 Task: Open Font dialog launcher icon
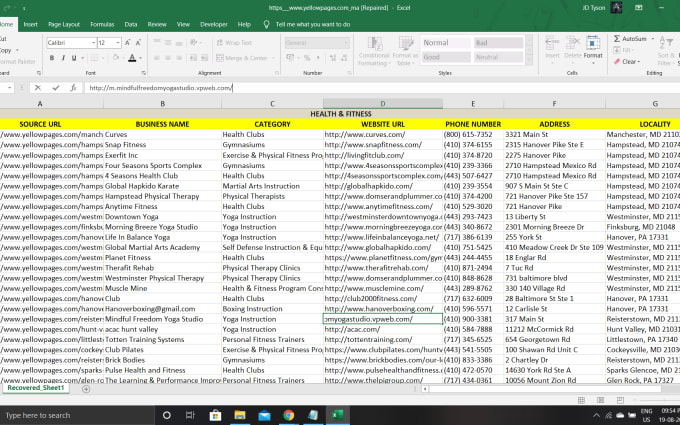coord(143,73)
